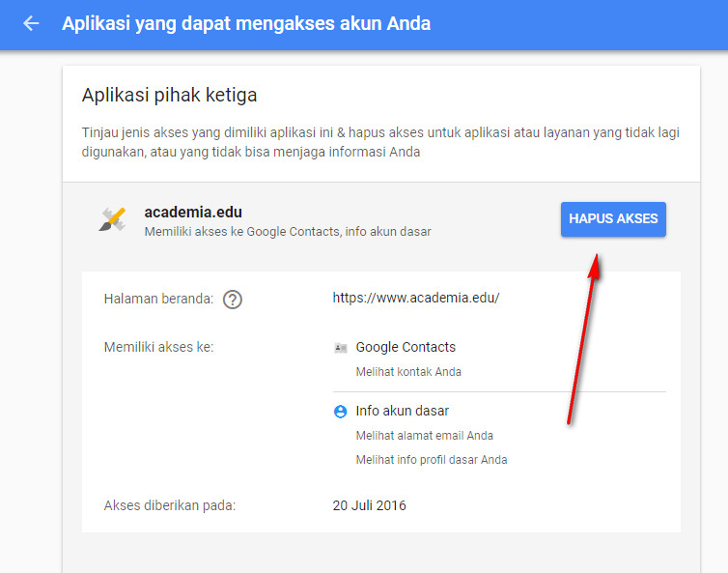Viewport: 728px width, 573px height.
Task: Open the https://www.academia.edu/ link
Action: point(415,298)
